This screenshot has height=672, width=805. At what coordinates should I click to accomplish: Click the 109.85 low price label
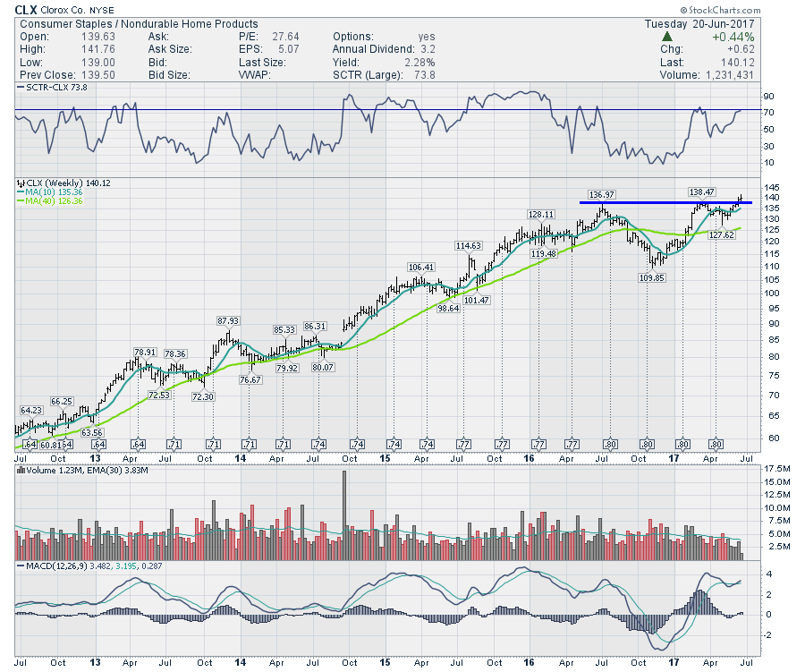[651, 277]
